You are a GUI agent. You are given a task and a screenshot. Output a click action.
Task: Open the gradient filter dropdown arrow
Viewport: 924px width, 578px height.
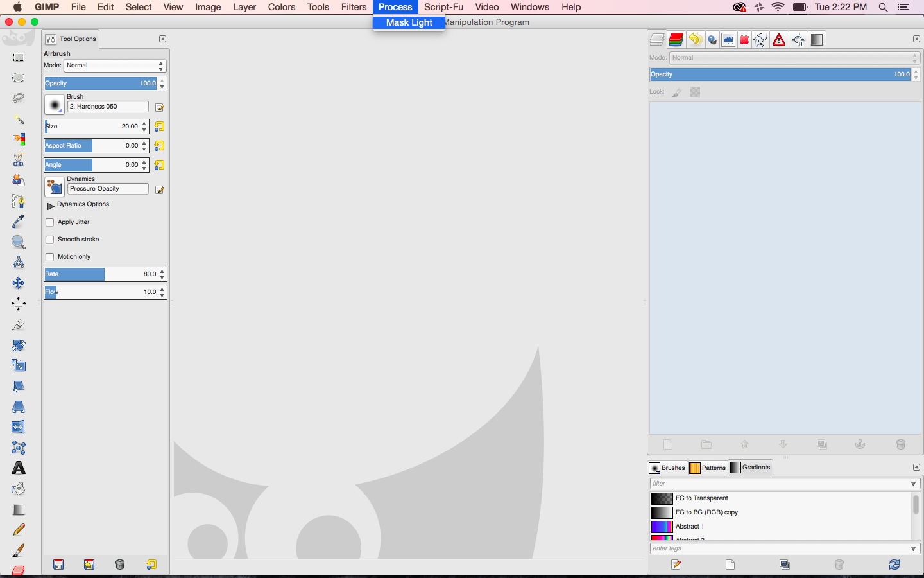913,484
